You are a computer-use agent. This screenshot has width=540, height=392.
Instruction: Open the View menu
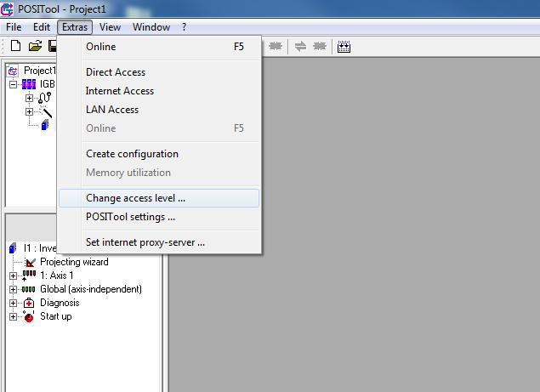110,27
